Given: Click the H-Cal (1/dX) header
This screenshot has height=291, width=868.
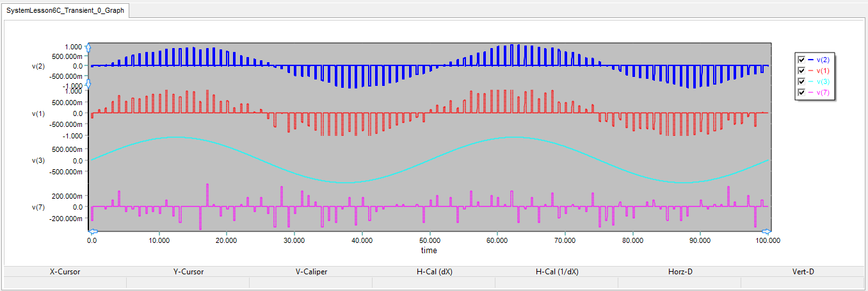Looking at the screenshot, I should click(557, 272).
